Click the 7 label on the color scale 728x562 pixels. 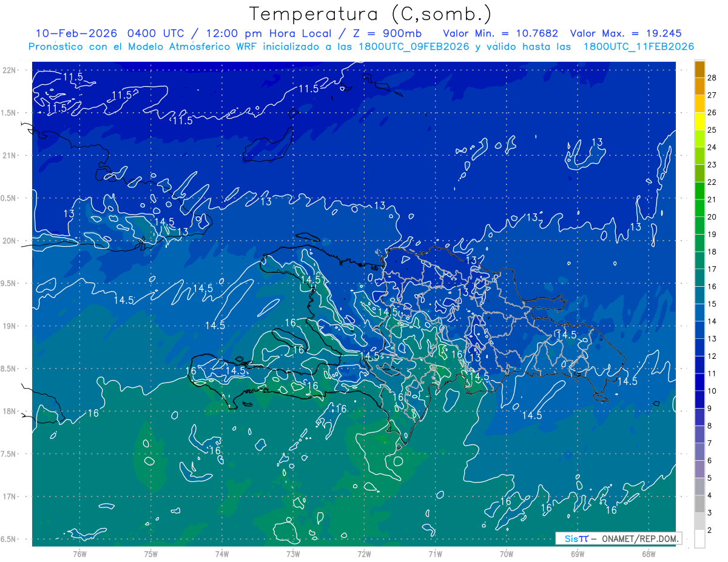(x=709, y=443)
